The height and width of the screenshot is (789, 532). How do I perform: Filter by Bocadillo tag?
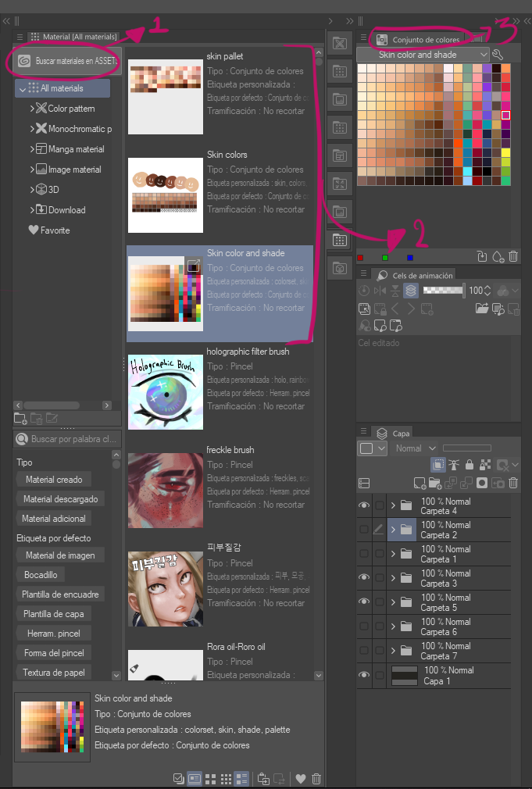click(x=41, y=575)
